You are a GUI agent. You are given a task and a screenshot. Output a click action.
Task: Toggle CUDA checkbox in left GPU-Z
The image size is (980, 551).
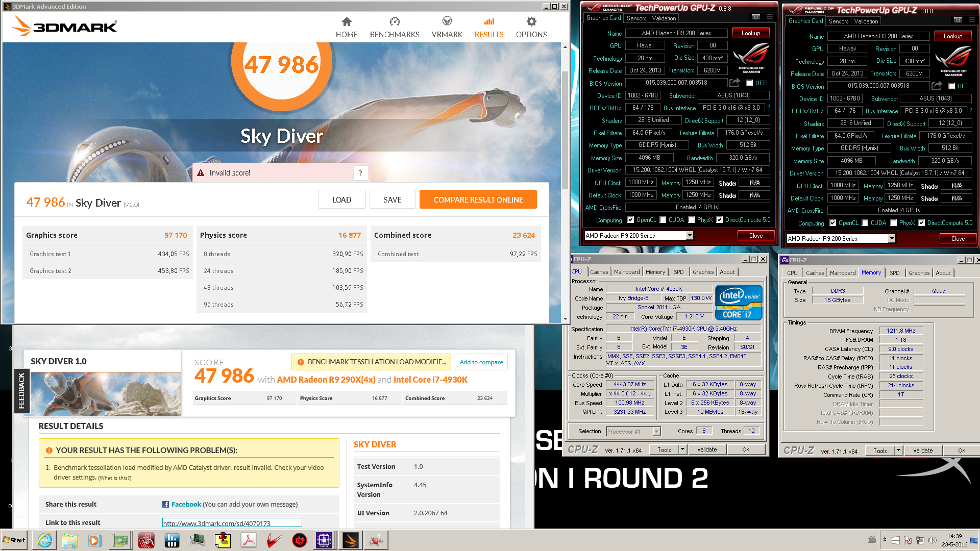click(663, 220)
